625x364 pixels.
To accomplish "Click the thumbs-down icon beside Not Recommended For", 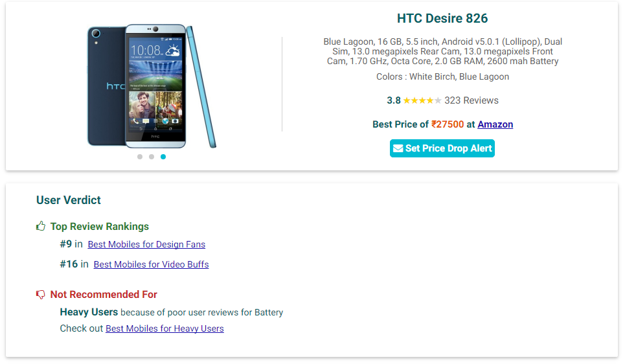I will 41,295.
